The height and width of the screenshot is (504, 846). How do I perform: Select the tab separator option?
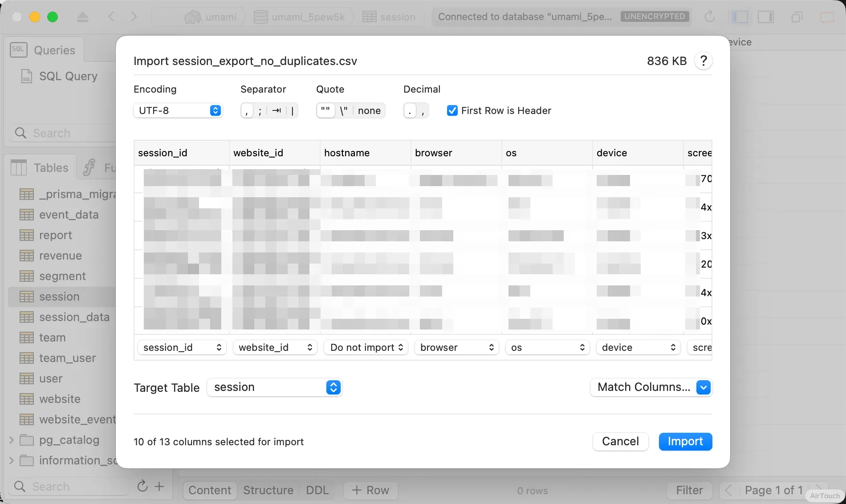click(277, 111)
